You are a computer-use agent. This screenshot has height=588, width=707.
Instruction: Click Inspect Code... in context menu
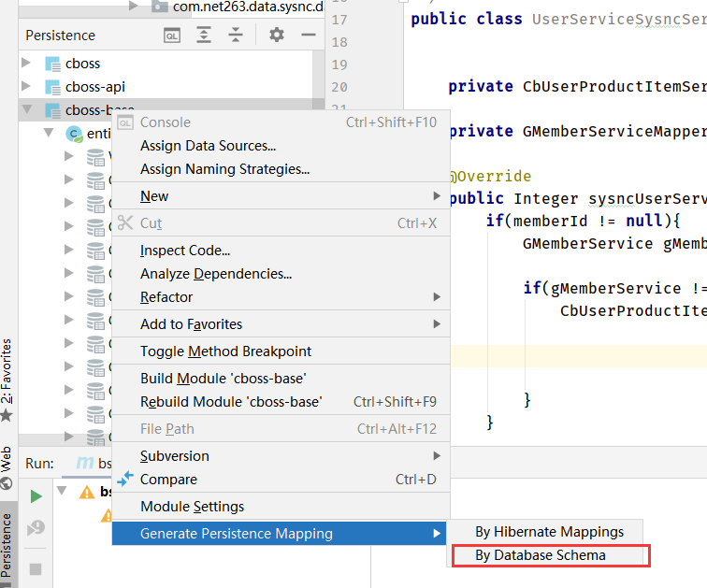281,251
